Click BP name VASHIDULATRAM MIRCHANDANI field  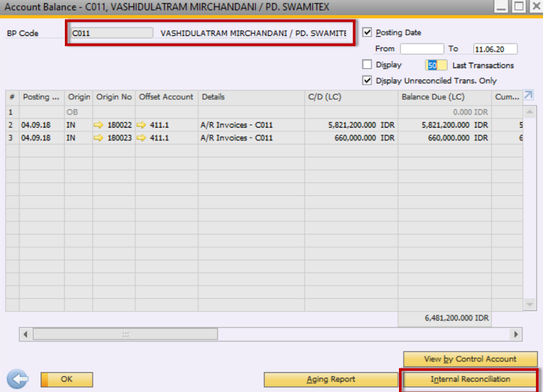[253, 33]
